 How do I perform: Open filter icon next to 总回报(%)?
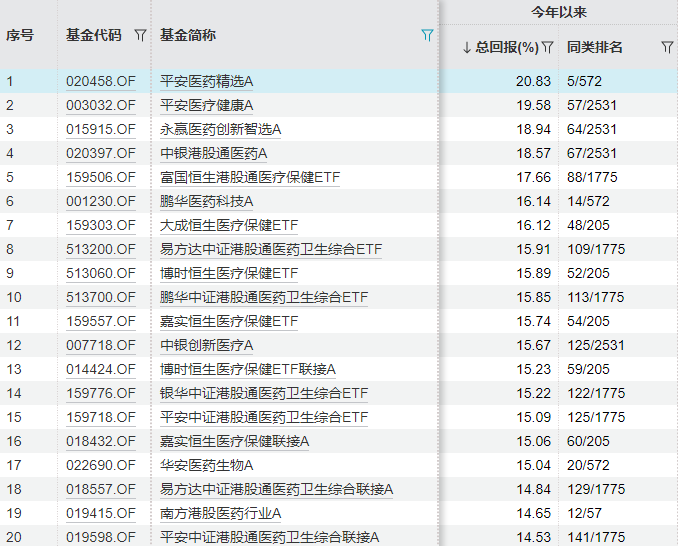click(547, 47)
